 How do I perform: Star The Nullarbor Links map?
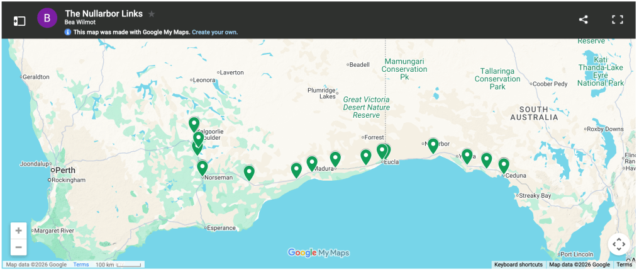(152, 14)
